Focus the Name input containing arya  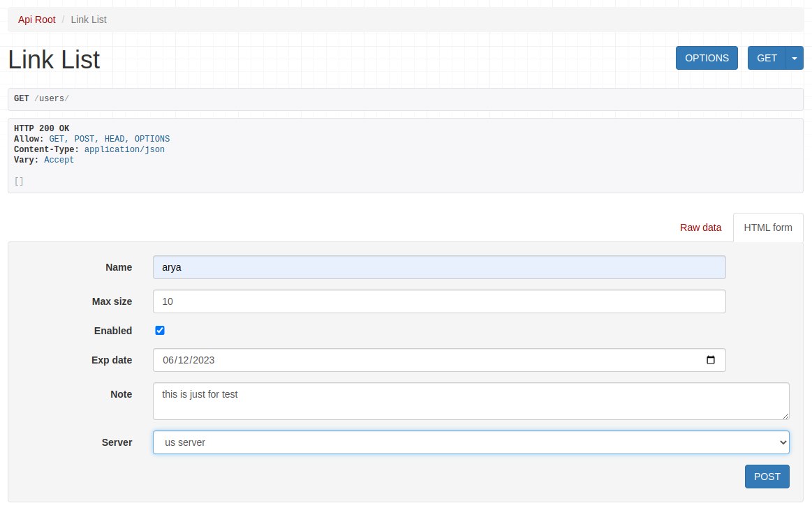[x=439, y=267]
